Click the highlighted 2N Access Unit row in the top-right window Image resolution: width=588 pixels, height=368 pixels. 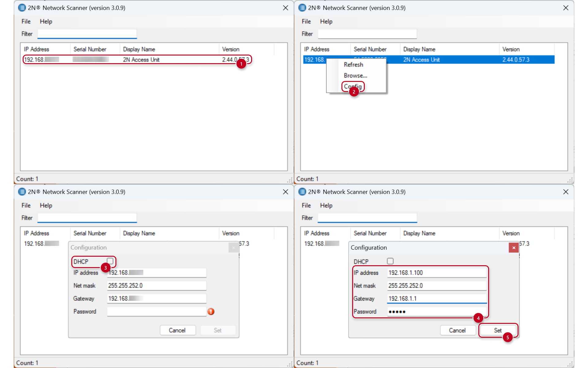tap(429, 59)
